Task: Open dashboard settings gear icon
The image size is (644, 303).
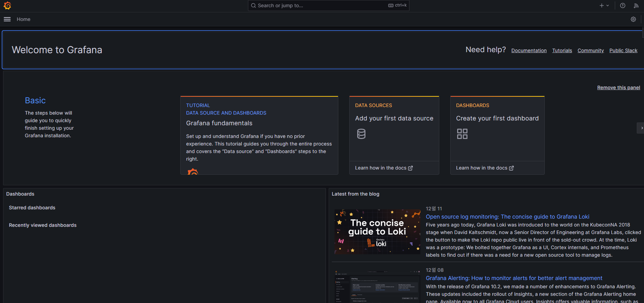Action: pos(633,19)
